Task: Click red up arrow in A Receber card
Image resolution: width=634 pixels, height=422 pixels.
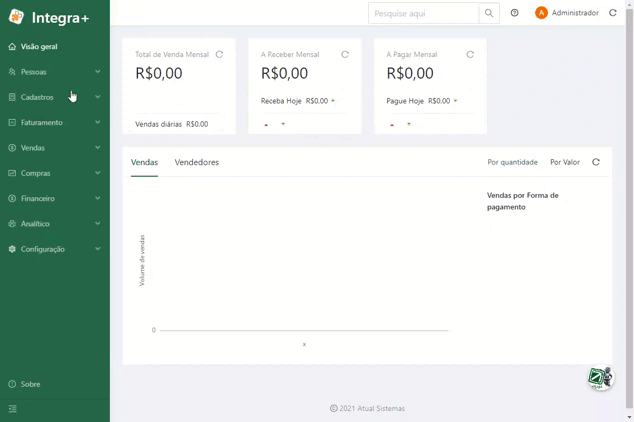Action: [266, 124]
